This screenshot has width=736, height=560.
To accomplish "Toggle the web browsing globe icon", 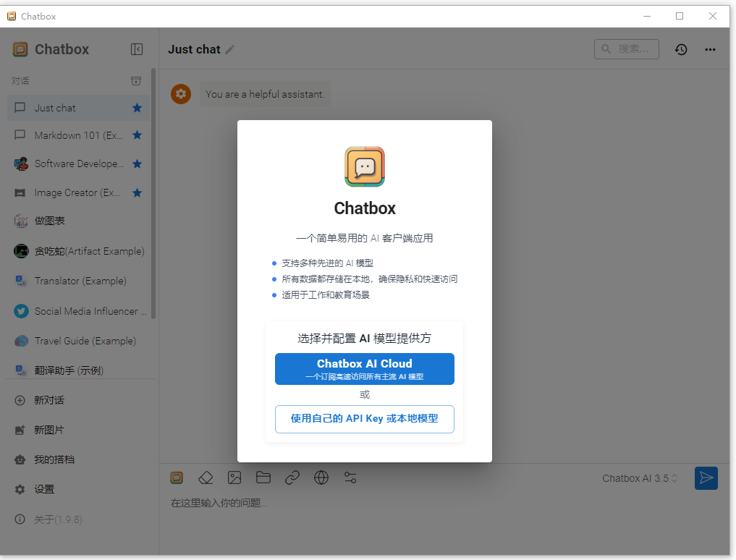I will point(321,478).
